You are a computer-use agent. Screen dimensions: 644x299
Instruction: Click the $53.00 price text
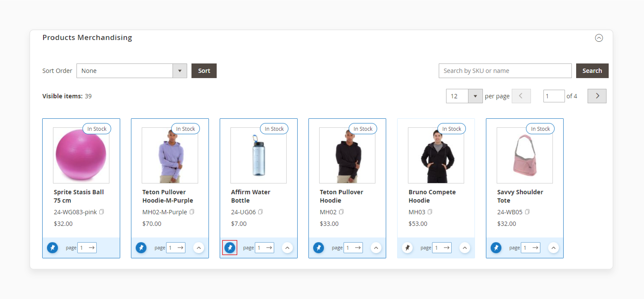[418, 224]
